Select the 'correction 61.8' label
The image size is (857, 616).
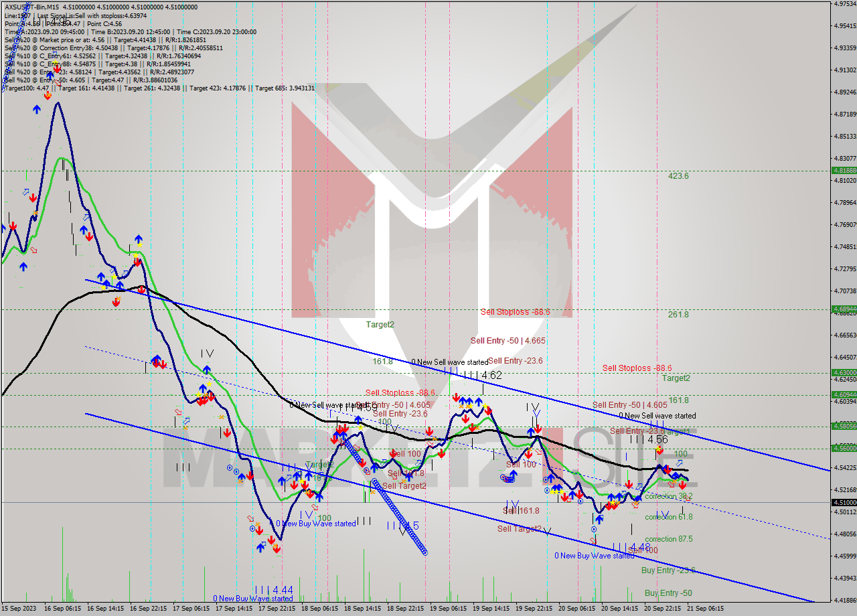(x=669, y=517)
